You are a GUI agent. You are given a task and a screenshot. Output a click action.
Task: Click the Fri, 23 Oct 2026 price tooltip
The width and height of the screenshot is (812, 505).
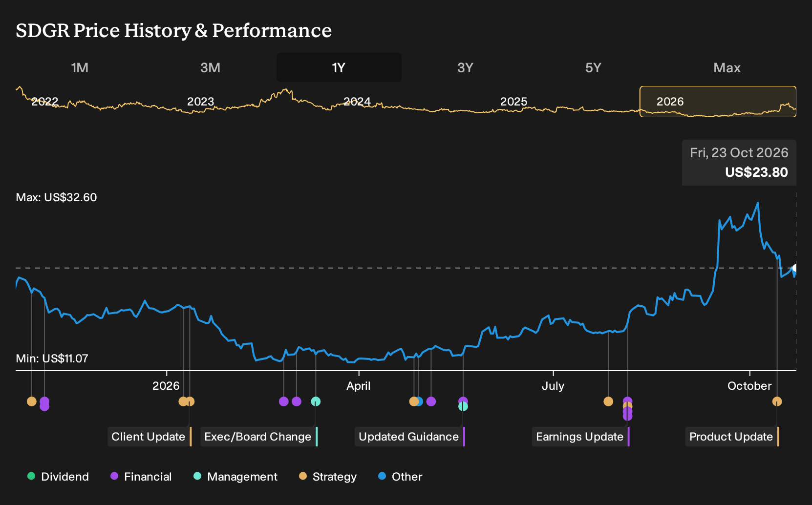tap(739, 163)
